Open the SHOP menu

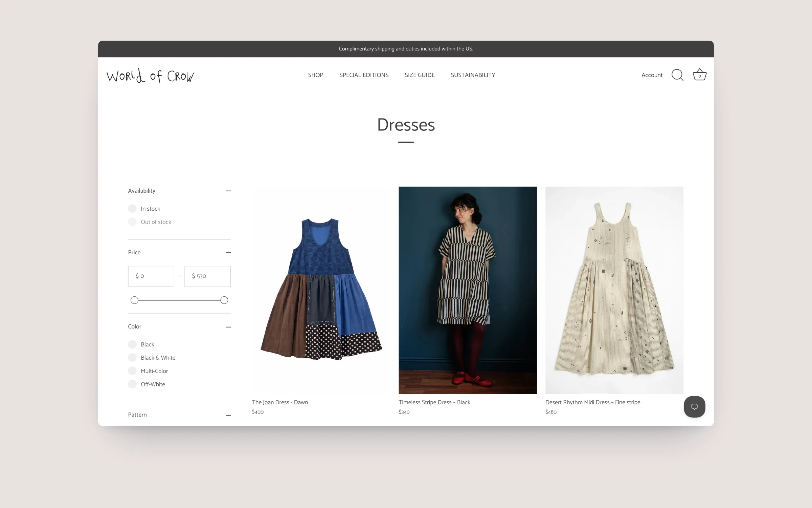pyautogui.click(x=316, y=75)
